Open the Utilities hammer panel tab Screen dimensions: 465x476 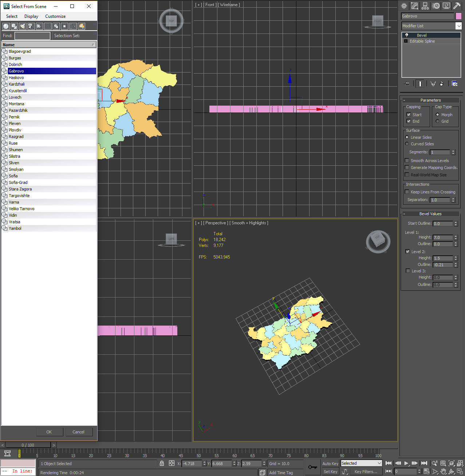click(x=457, y=6)
